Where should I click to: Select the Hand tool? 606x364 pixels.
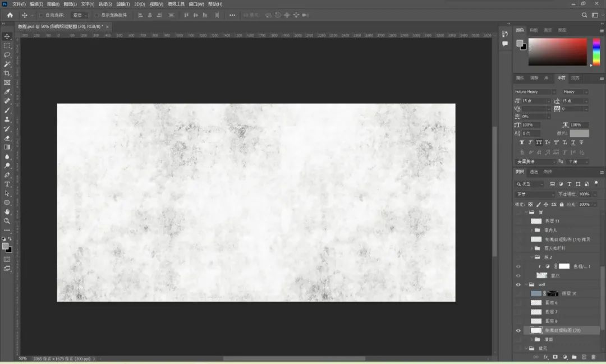pos(7,212)
